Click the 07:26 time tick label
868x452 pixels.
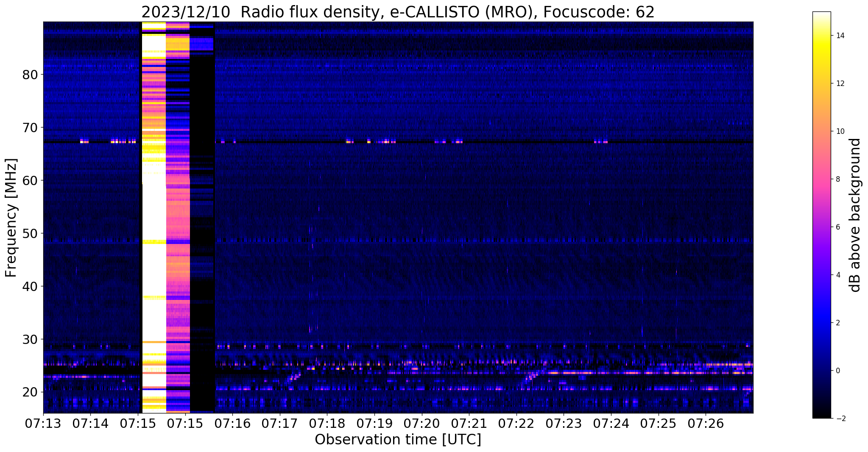(x=706, y=424)
